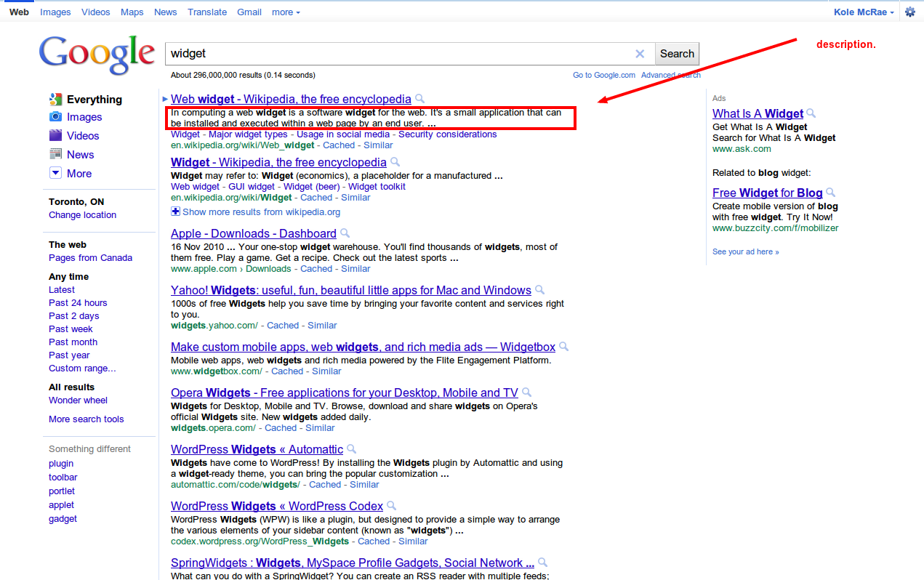Open the 'more' dropdown in top navigation
The width and height of the screenshot is (924, 580).
(286, 12)
